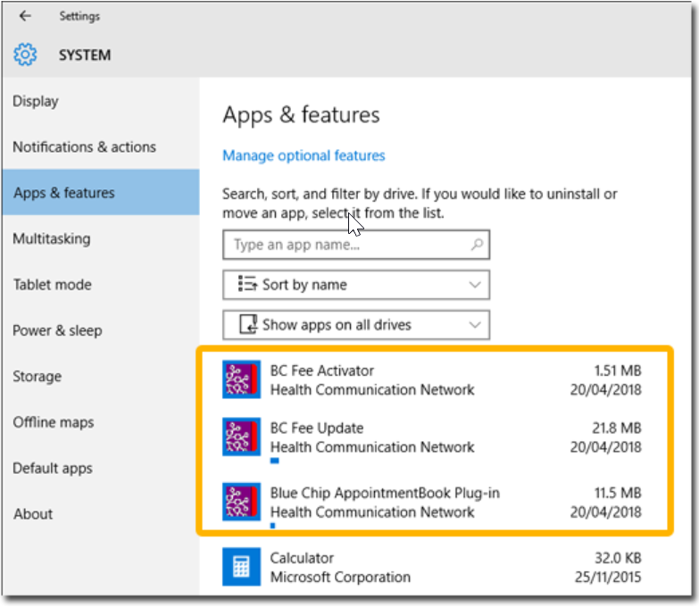Click the BC Fee Update app icon

tap(241, 437)
